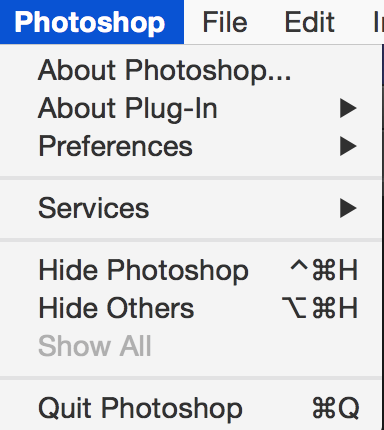Click the control-command-H shortcut beside Hide Photoshop
The height and width of the screenshot is (430, 384).
coord(324,270)
